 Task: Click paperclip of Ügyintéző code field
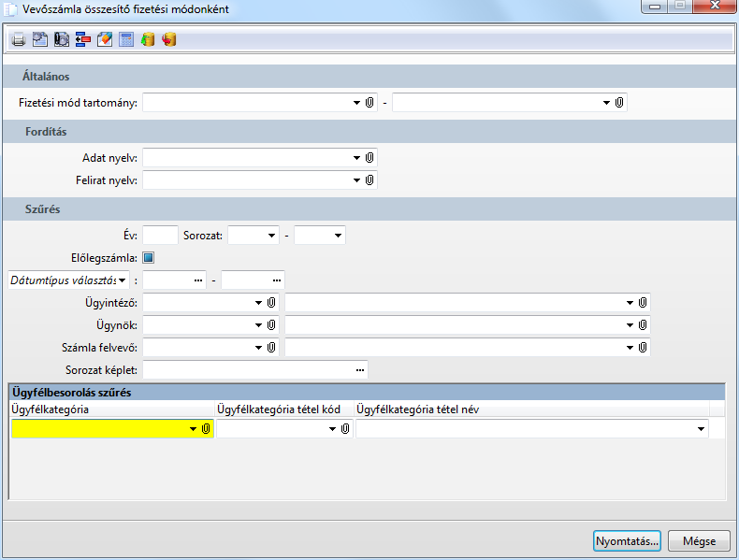tap(271, 302)
